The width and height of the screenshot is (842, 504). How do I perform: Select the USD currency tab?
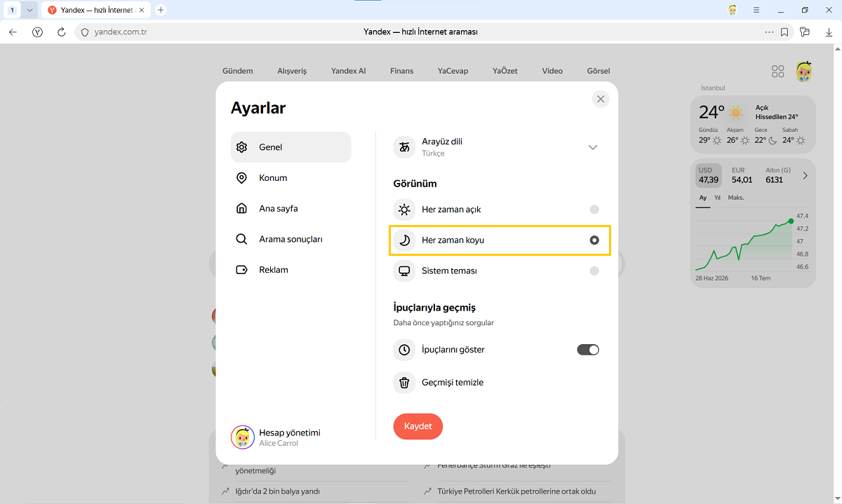tap(709, 175)
